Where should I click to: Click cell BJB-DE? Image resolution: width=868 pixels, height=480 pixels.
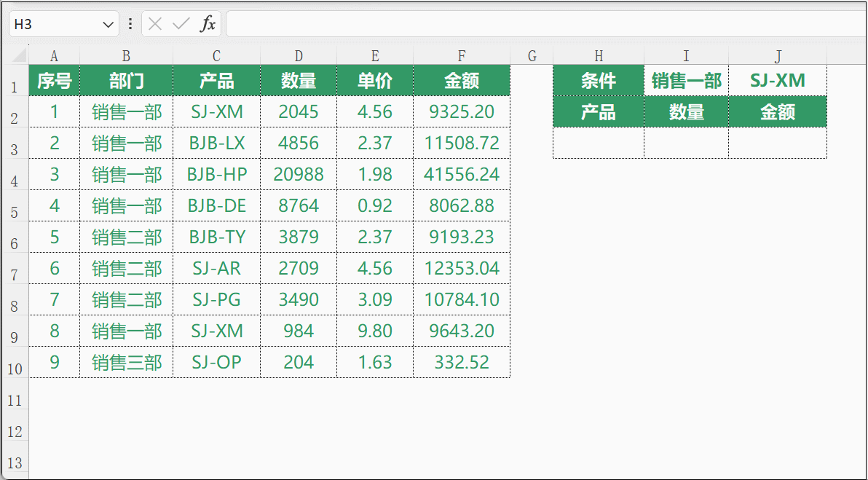coord(216,206)
